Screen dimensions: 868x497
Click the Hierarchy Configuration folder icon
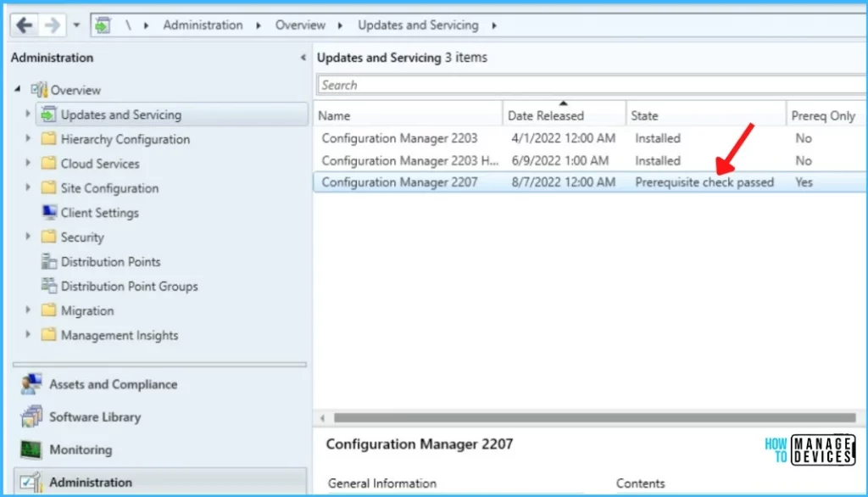(48, 138)
